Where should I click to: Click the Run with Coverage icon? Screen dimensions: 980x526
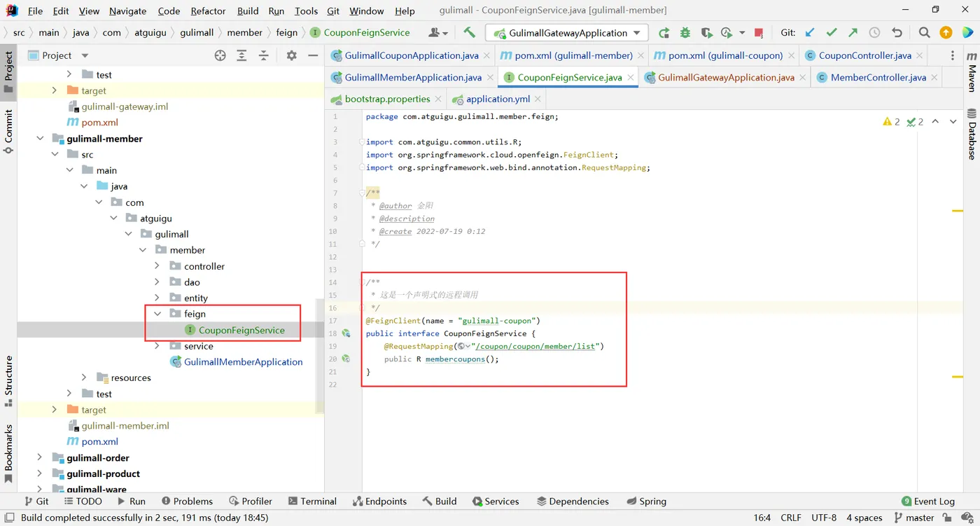706,32
